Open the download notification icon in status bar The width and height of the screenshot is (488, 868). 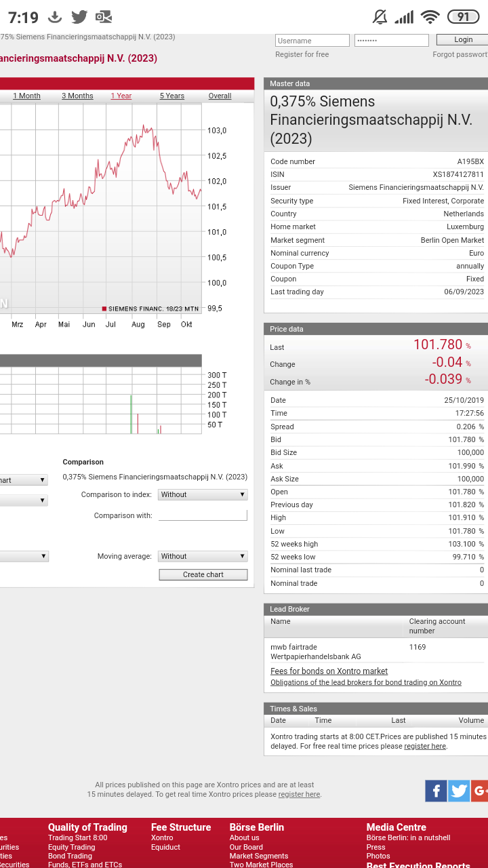[x=56, y=17]
